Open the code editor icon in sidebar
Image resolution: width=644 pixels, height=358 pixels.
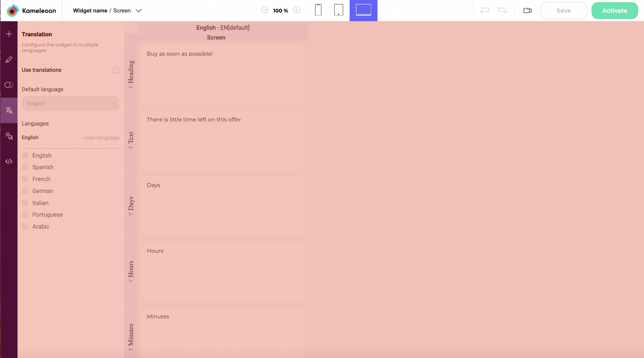(9, 162)
